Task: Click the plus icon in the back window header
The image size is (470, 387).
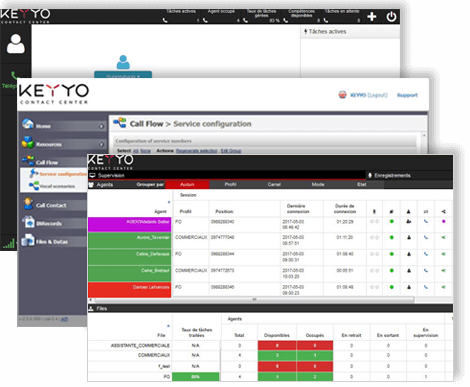Action: click(x=372, y=16)
